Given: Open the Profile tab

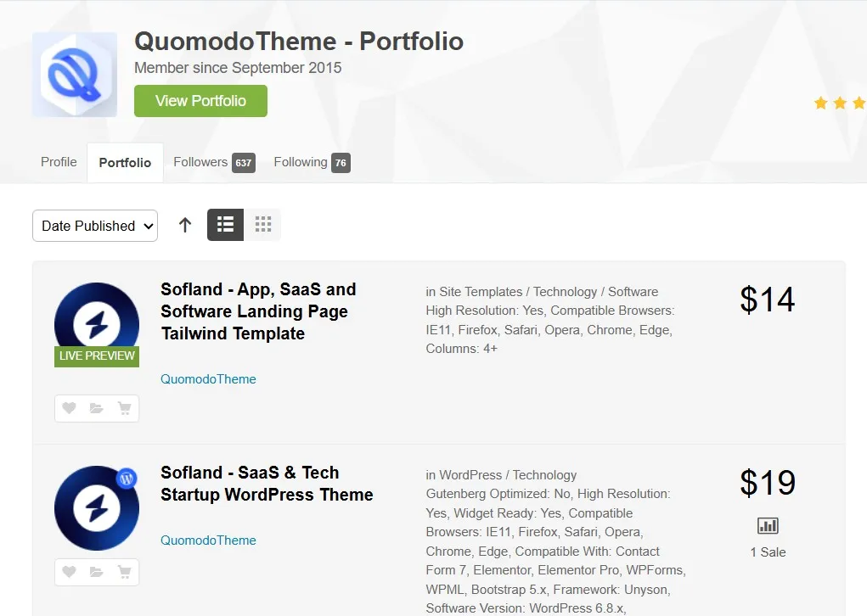Looking at the screenshot, I should [x=59, y=162].
